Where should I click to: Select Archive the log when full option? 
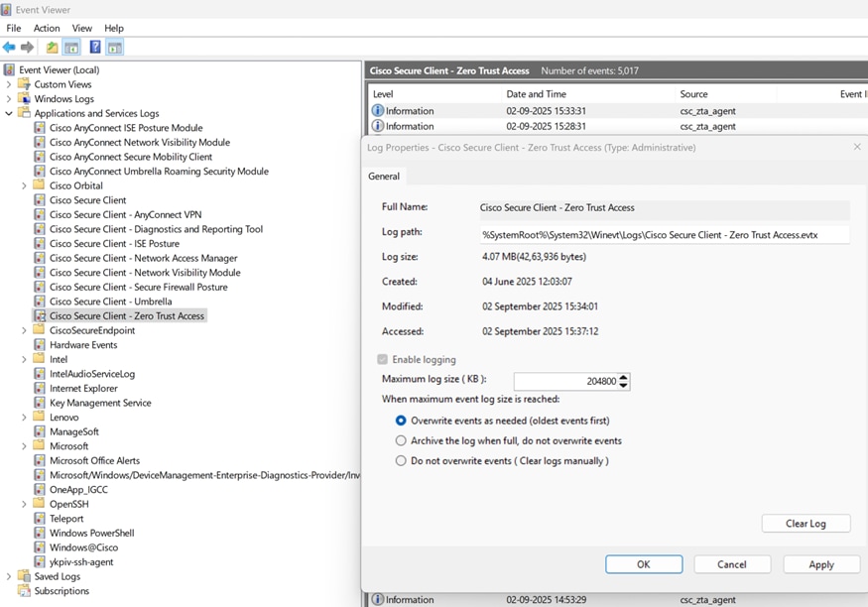click(401, 441)
